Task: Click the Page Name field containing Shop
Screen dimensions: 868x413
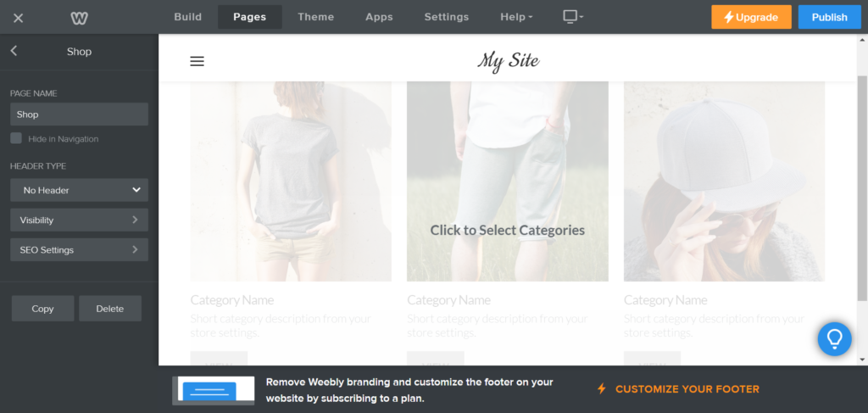Action: point(79,114)
